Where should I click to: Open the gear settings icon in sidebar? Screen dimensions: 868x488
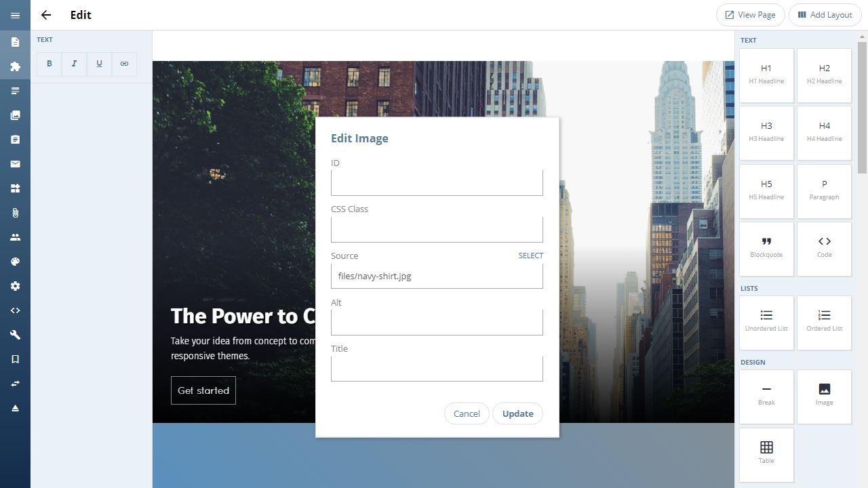click(15, 286)
